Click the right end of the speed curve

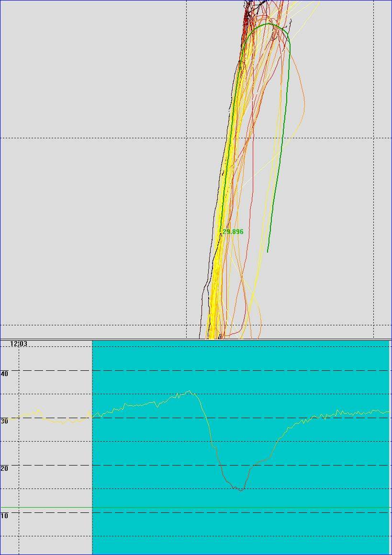[388, 411]
